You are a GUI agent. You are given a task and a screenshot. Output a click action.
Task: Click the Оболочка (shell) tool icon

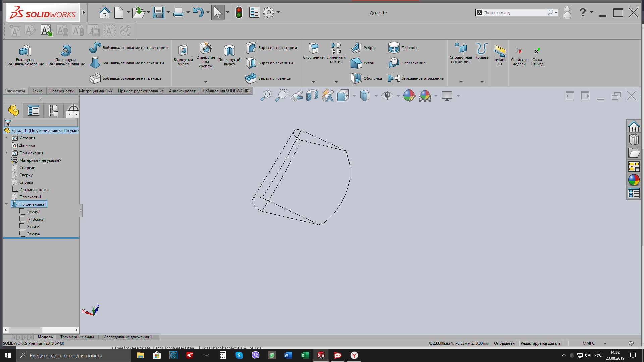click(x=356, y=78)
